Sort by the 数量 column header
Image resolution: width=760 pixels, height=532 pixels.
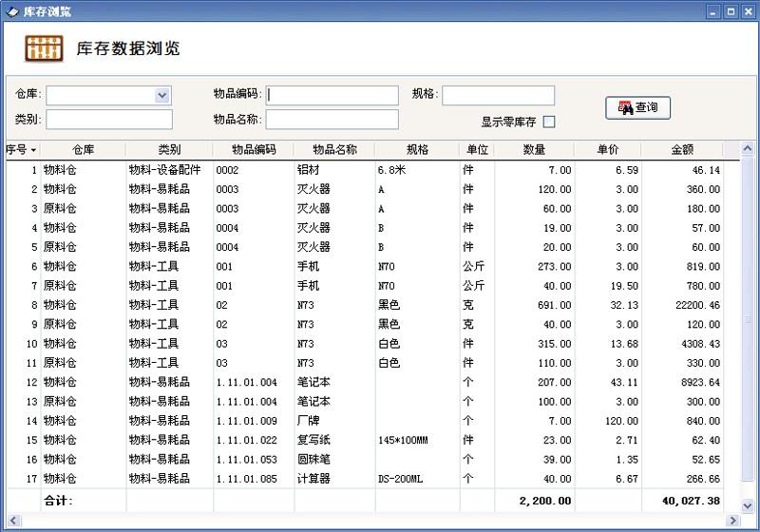tap(534, 150)
